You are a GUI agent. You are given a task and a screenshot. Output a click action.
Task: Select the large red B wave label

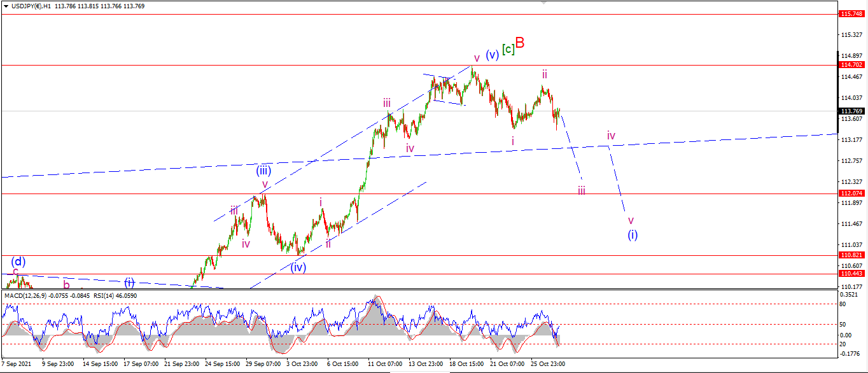[520, 43]
